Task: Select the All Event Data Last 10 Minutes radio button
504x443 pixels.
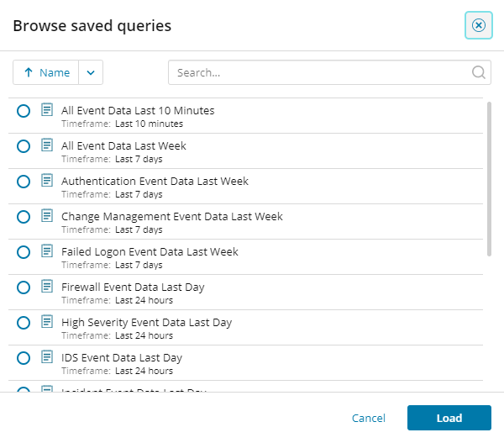Action: [x=24, y=111]
